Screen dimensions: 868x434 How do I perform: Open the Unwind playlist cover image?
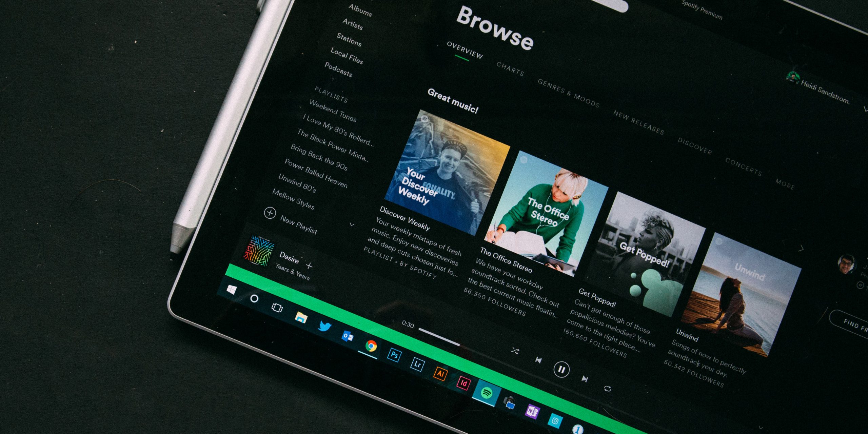(x=741, y=295)
